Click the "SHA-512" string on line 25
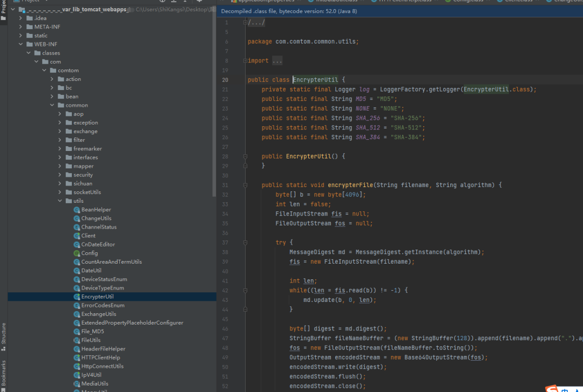The image size is (583, 392). click(x=406, y=128)
